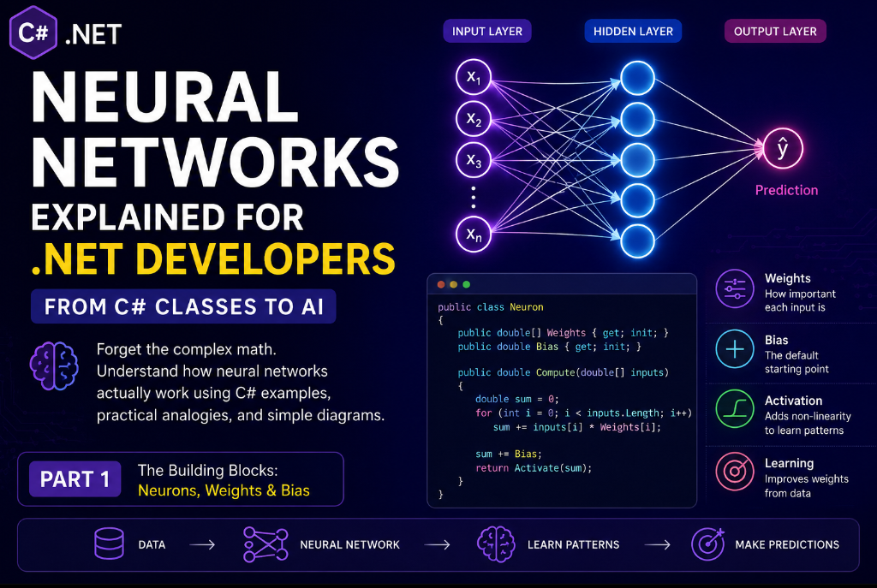Click the Weights sliders icon
This screenshot has height=588, width=877.
(x=734, y=289)
